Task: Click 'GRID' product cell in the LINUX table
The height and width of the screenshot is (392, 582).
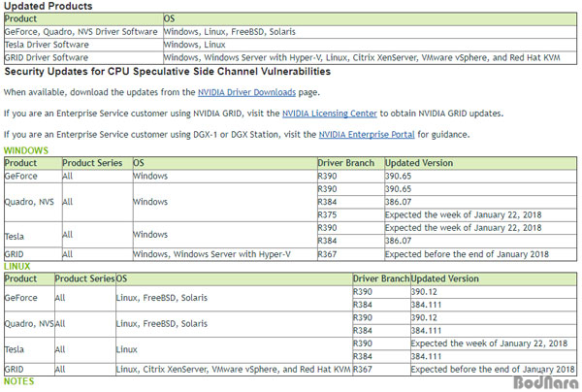Action: pyautogui.click(x=29, y=370)
